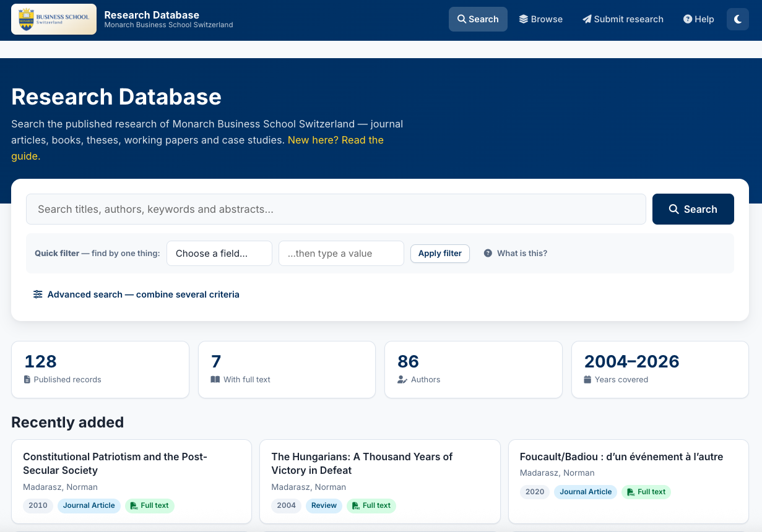The image size is (762, 532).
Task: Click the 'Recently added' heading
Action: coord(67,422)
